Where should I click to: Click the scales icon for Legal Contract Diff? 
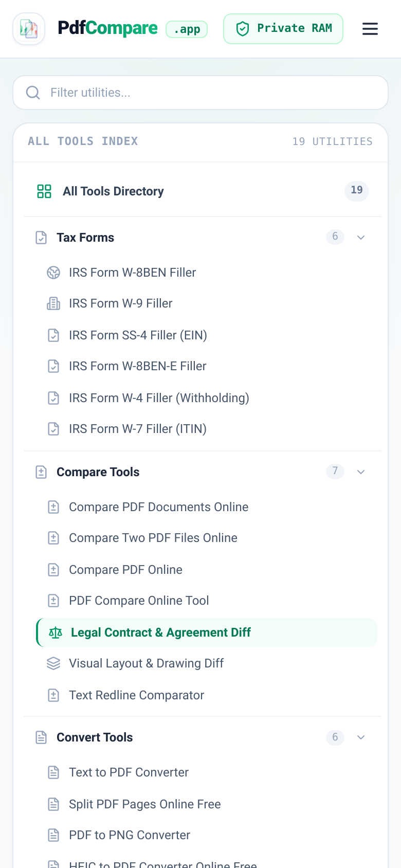coord(56,632)
